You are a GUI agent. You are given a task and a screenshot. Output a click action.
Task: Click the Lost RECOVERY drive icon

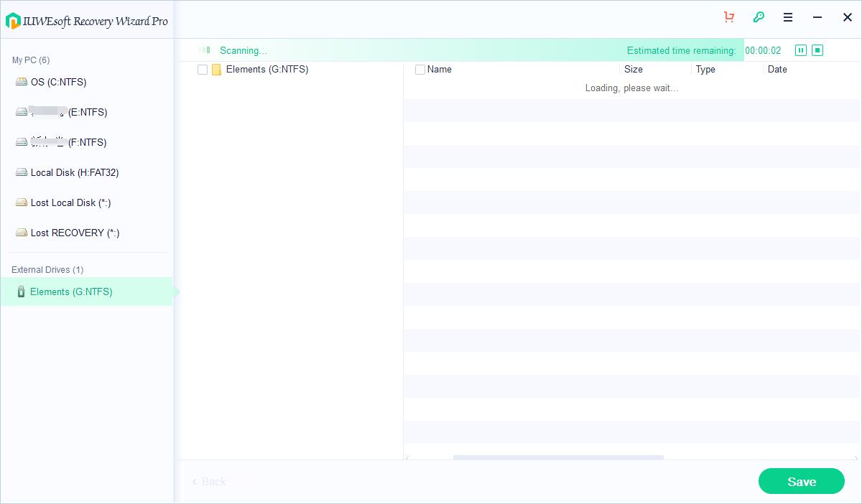[22, 233]
